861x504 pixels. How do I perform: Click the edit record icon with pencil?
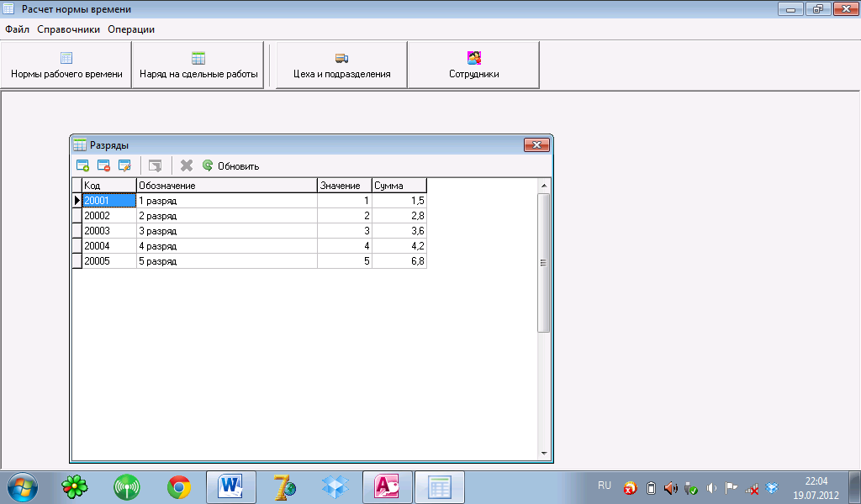click(124, 165)
